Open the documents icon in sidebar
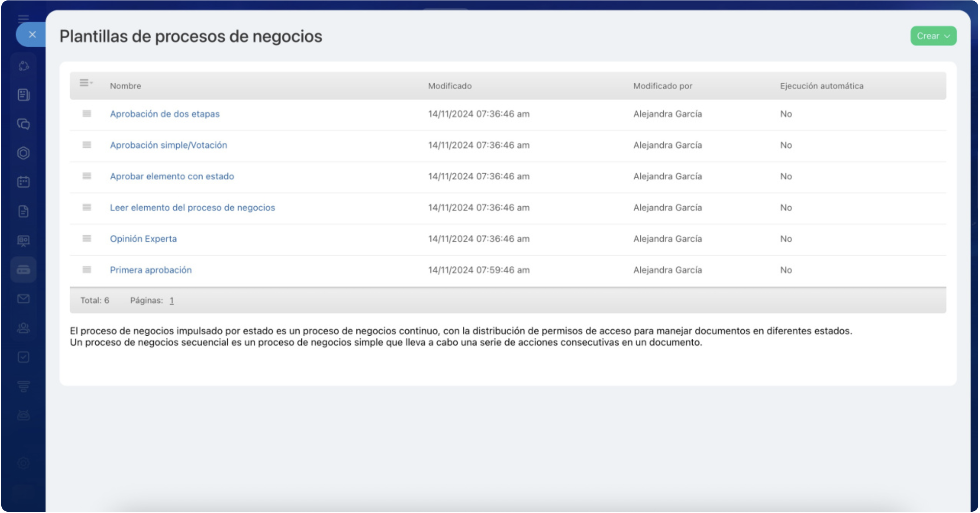This screenshot has height=513, width=980. 23,211
